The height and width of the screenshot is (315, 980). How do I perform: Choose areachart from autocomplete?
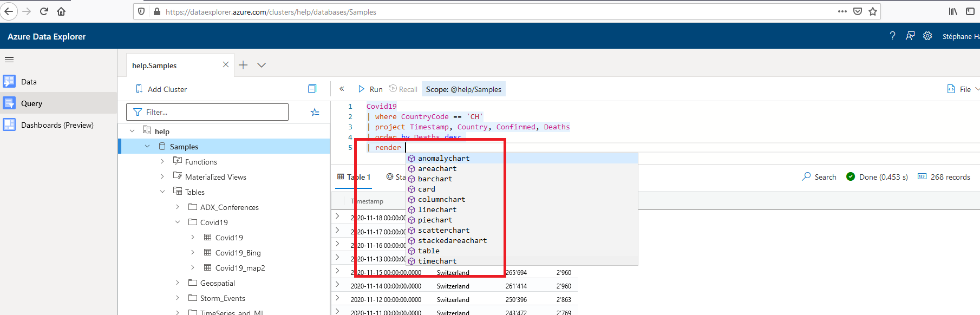[522, 168]
